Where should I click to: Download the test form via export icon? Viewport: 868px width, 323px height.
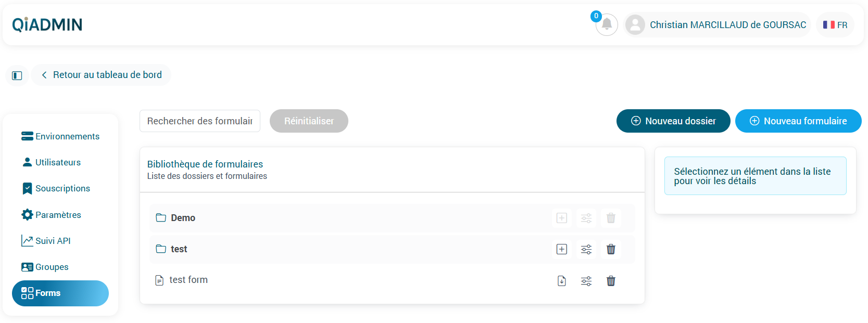[x=561, y=280]
